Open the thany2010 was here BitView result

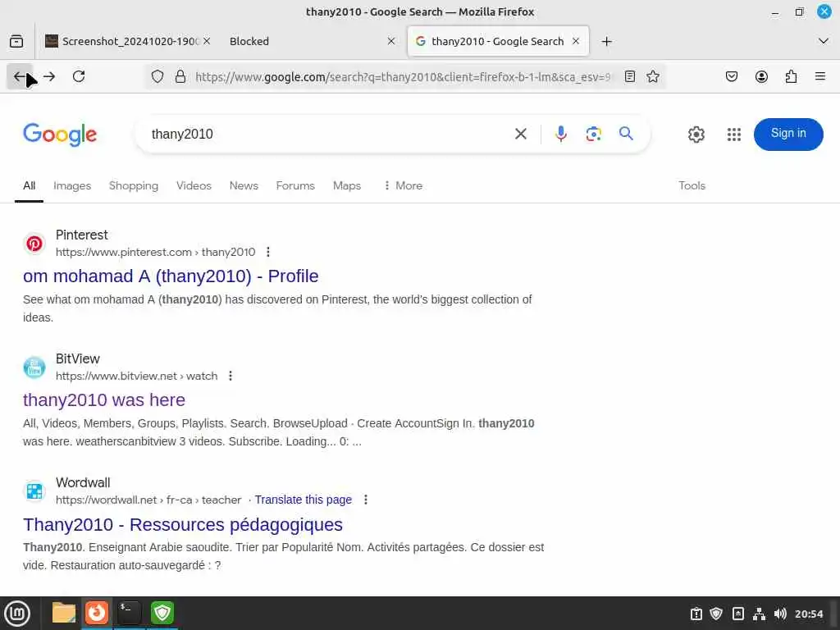point(104,399)
